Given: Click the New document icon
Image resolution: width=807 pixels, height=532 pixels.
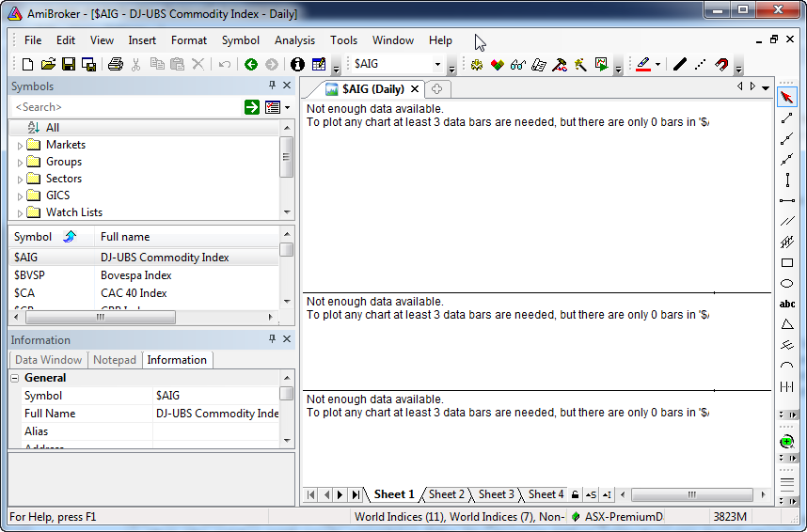Looking at the screenshot, I should (x=28, y=64).
